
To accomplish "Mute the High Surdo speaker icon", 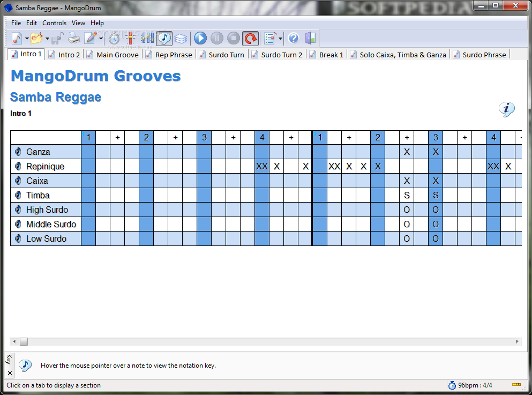I will (x=18, y=210).
